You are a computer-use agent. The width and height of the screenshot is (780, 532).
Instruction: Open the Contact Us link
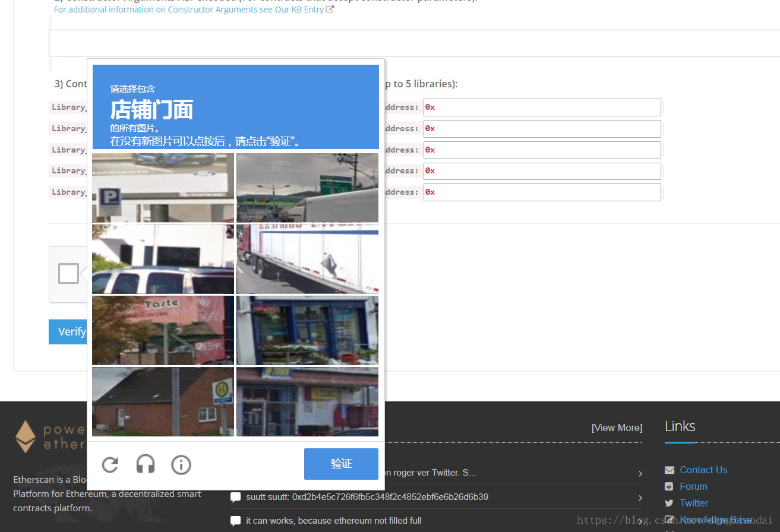click(703, 470)
